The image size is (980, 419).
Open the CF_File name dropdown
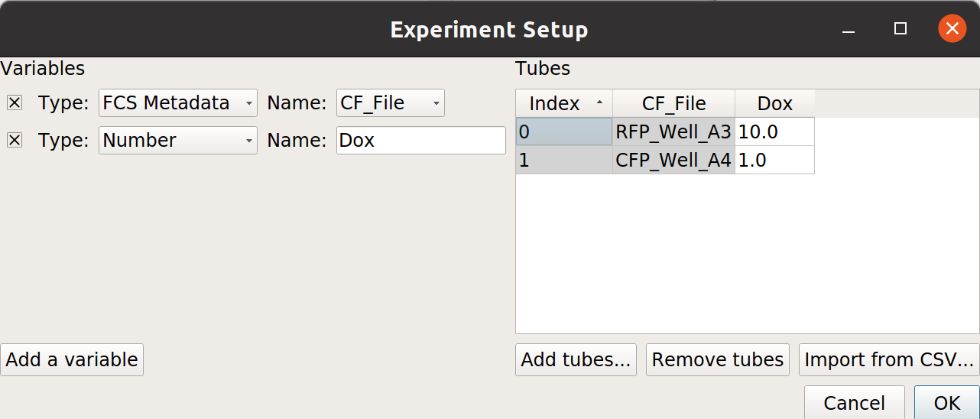(x=391, y=102)
